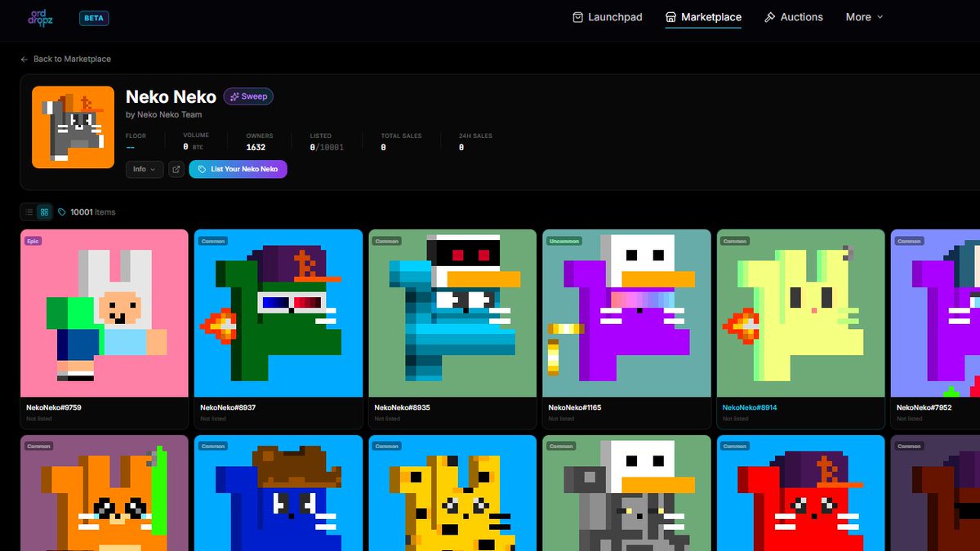Viewport: 980px width, 551px height.
Task: Open the NekoNeko#8935 thumbnail
Action: pyautogui.click(x=452, y=313)
